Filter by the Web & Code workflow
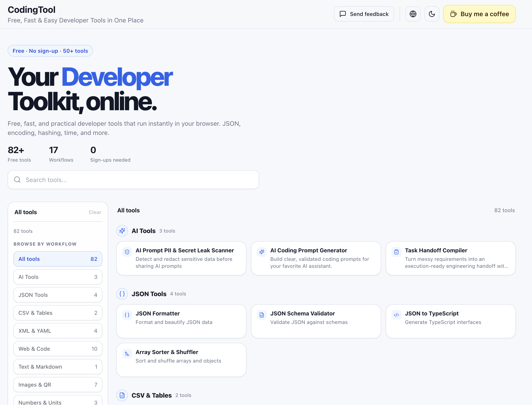 pos(58,349)
